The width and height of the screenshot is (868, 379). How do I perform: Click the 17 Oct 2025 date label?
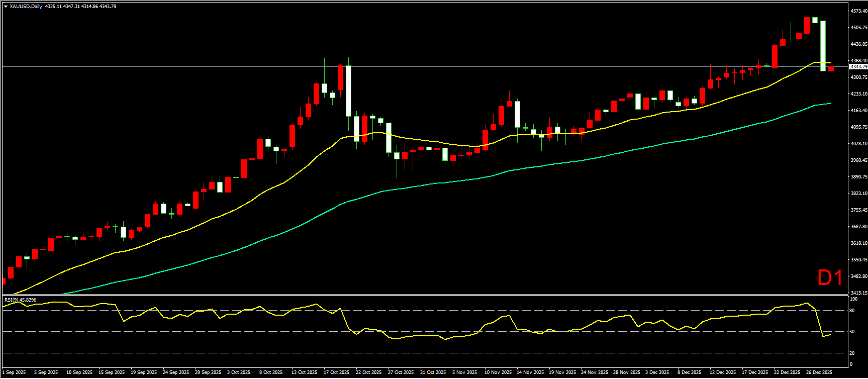coord(336,372)
